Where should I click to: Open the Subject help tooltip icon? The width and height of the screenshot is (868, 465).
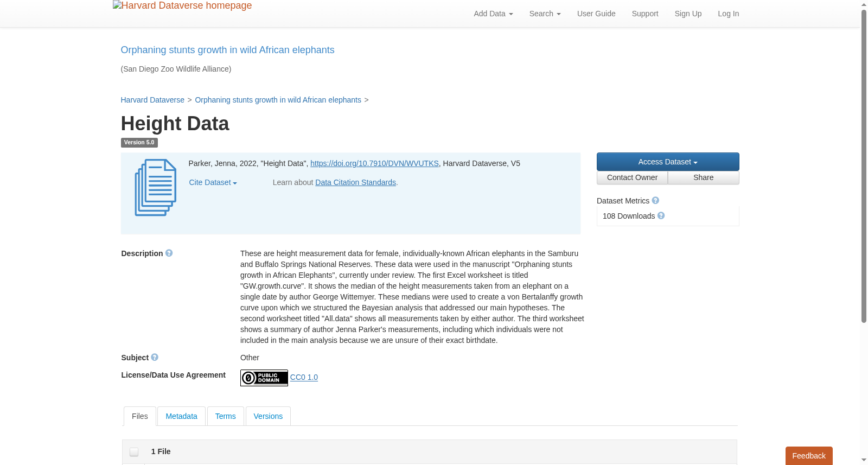(155, 358)
